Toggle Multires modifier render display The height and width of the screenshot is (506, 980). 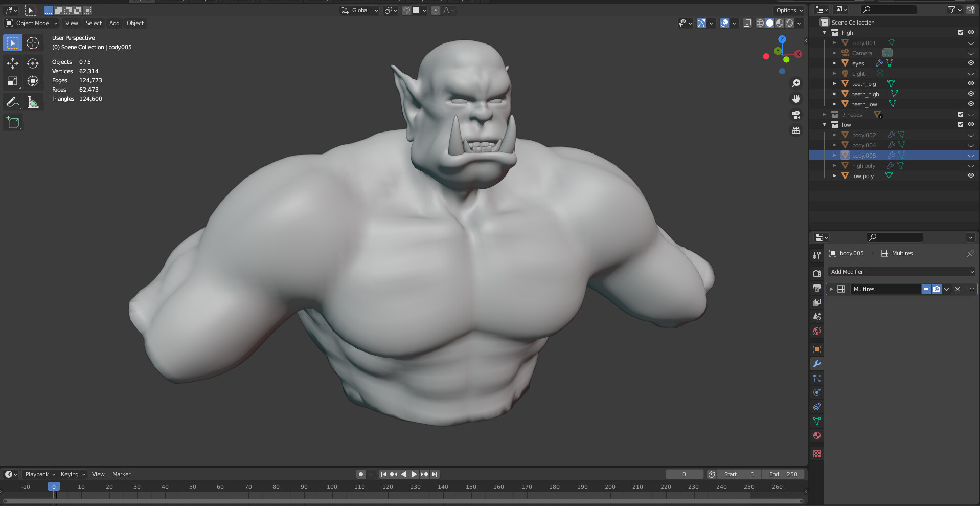[936, 289]
